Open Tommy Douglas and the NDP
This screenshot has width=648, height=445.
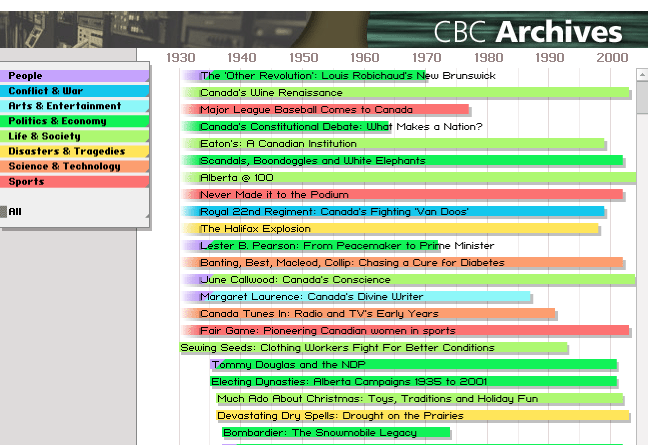414,364
